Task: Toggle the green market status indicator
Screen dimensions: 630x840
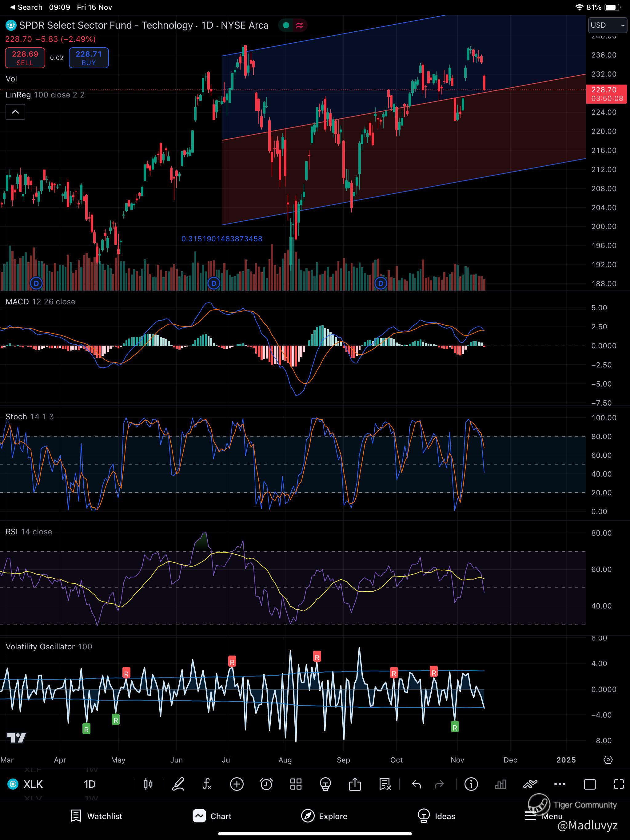Action: point(286,26)
